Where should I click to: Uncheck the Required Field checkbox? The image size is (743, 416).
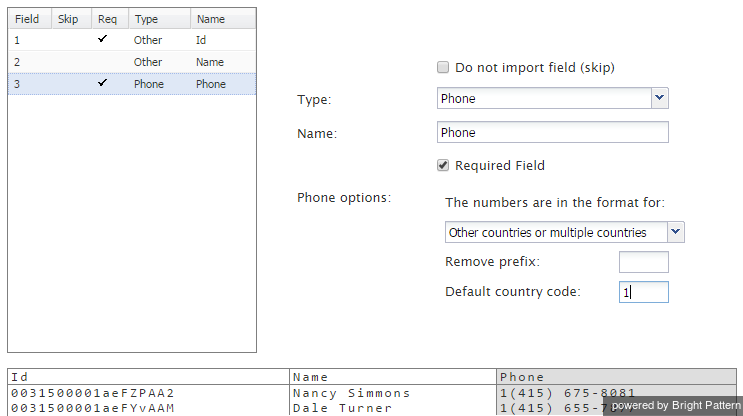pos(443,165)
